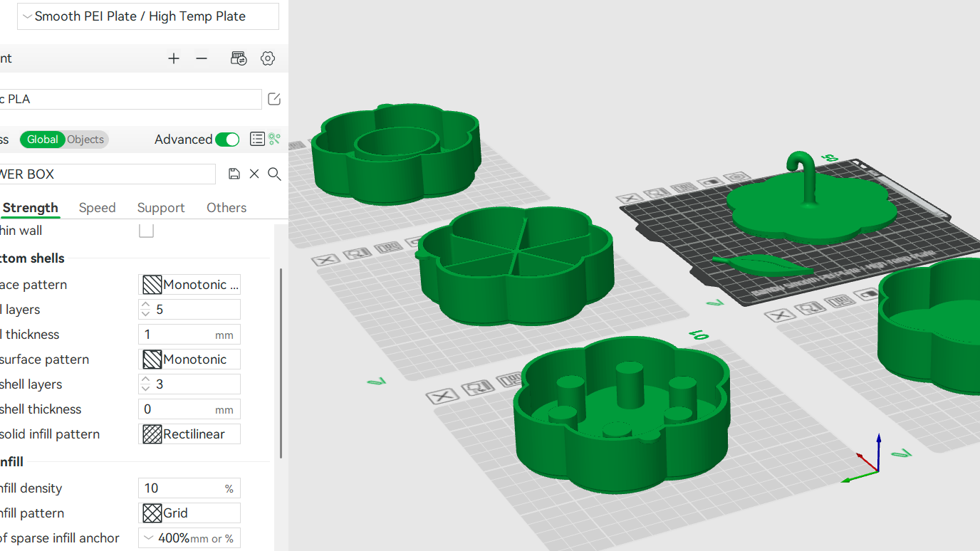Screen dimensions: 980x551
Task: Click the infill density field showing 10
Action: coord(189,488)
